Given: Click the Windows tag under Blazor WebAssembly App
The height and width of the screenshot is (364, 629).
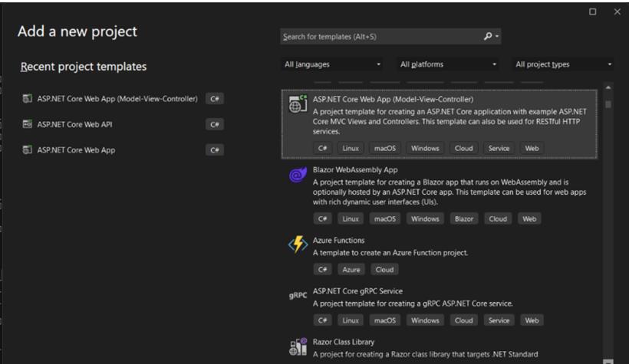Looking at the screenshot, I should click(425, 219).
